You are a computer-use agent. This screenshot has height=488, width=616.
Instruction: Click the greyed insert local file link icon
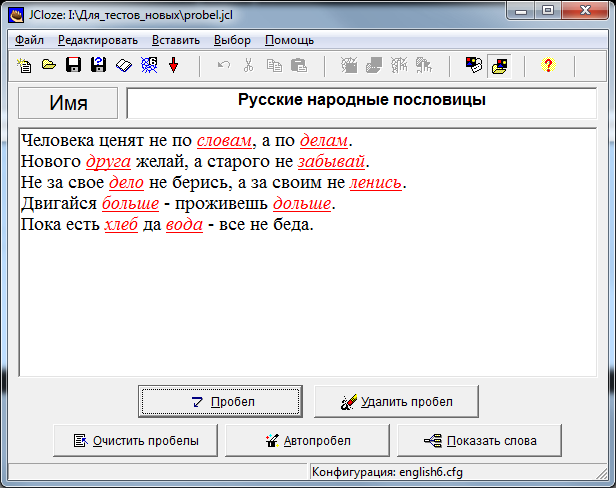click(424, 65)
